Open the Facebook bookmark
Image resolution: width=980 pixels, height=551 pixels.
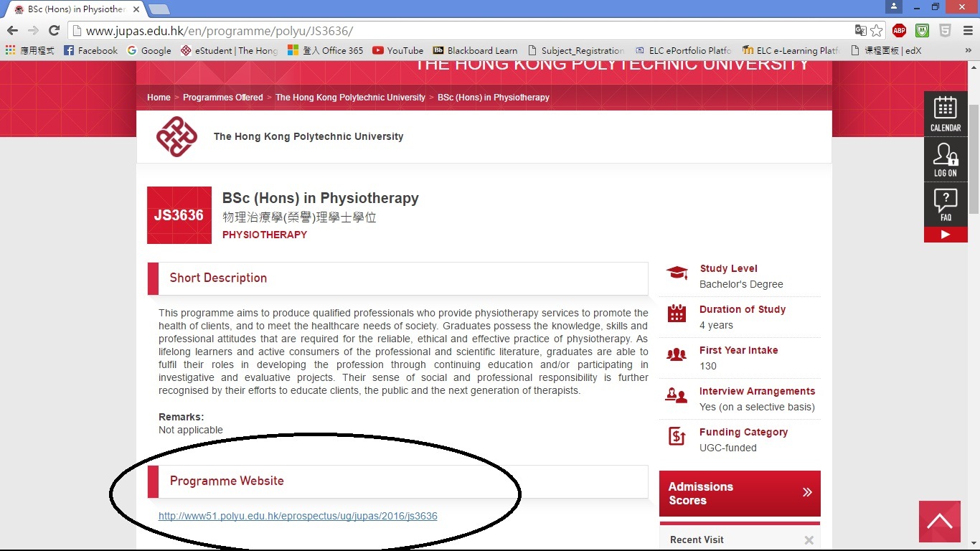[90, 50]
